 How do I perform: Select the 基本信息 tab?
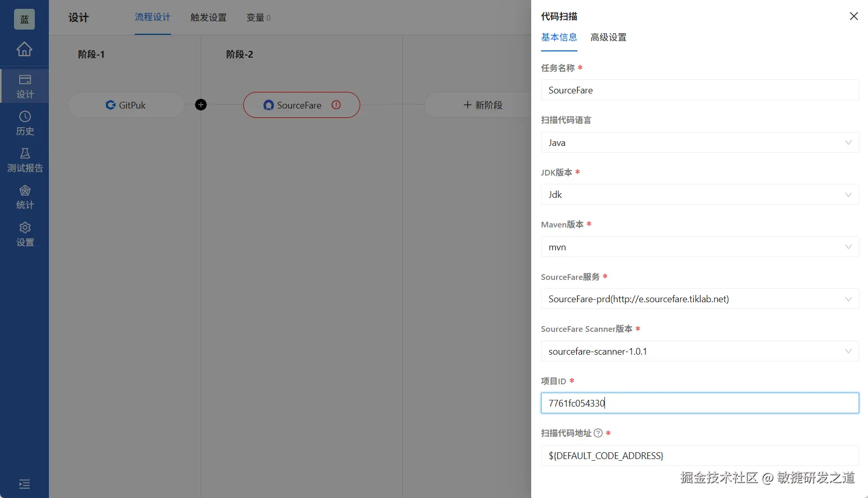coord(559,37)
